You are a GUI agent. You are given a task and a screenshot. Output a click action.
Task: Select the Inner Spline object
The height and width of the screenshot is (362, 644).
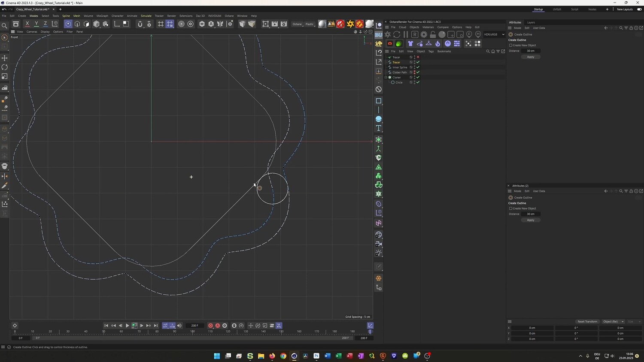pos(400,67)
